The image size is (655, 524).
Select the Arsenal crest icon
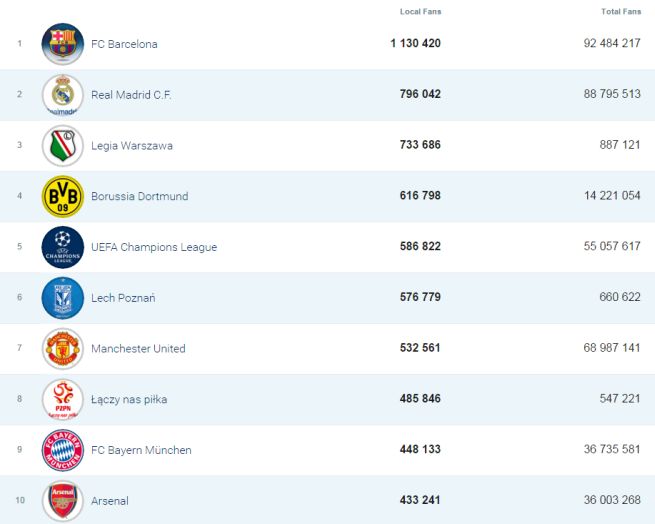[63, 501]
